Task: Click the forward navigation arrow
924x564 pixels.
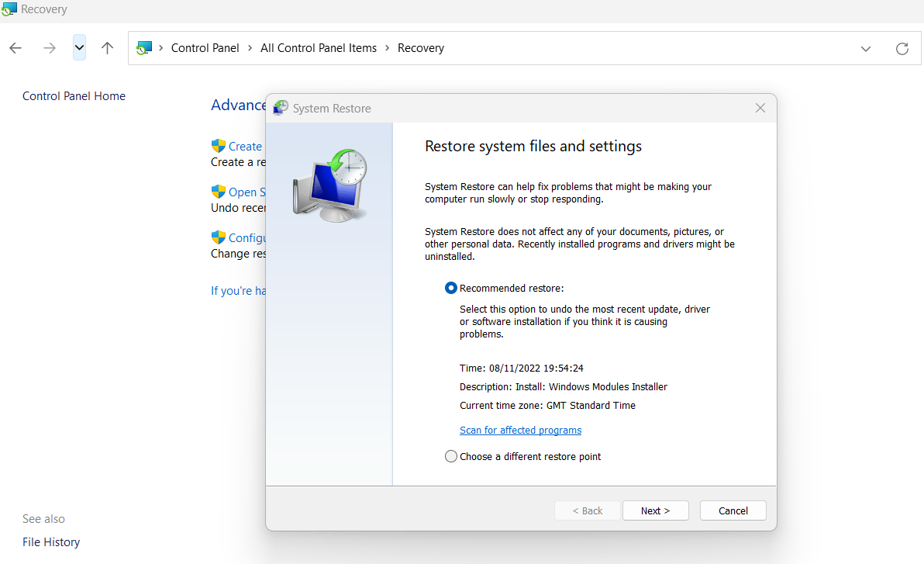Action: [50, 48]
